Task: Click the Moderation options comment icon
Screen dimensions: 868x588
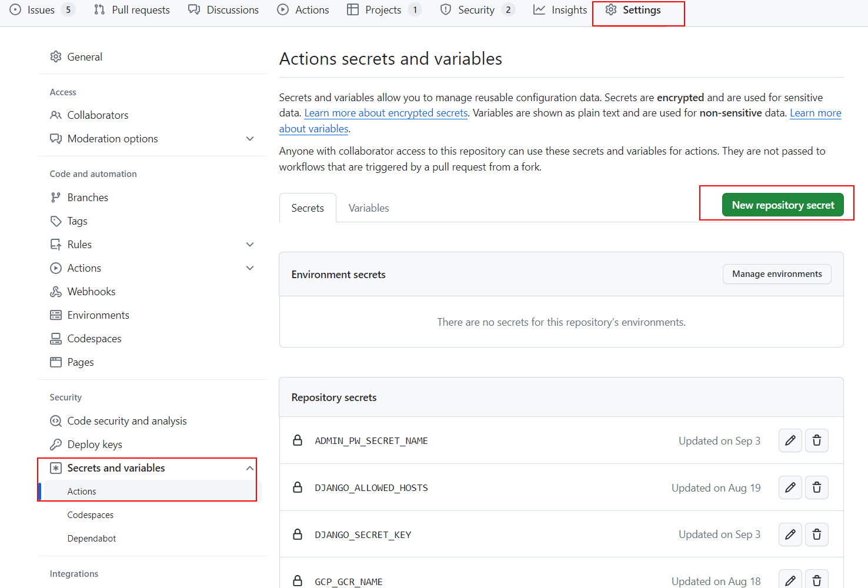Action: 56,139
